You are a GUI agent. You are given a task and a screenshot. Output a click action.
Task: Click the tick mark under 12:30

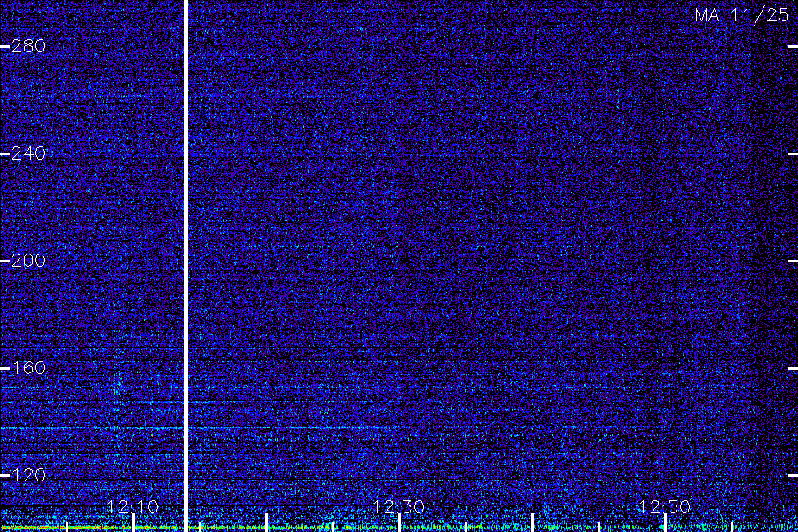(400, 523)
